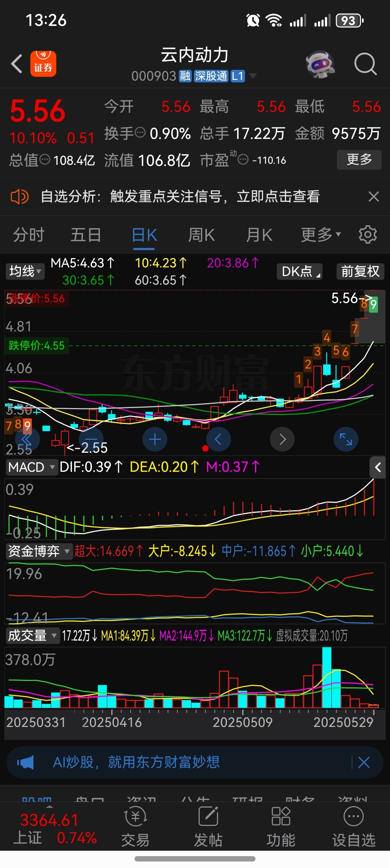The width and height of the screenshot is (390, 868).
Task: Tap the search magnifier icon
Action: tap(365, 64)
